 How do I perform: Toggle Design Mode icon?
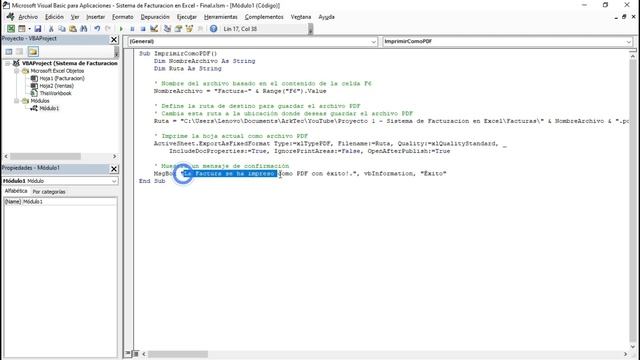(x=154, y=29)
